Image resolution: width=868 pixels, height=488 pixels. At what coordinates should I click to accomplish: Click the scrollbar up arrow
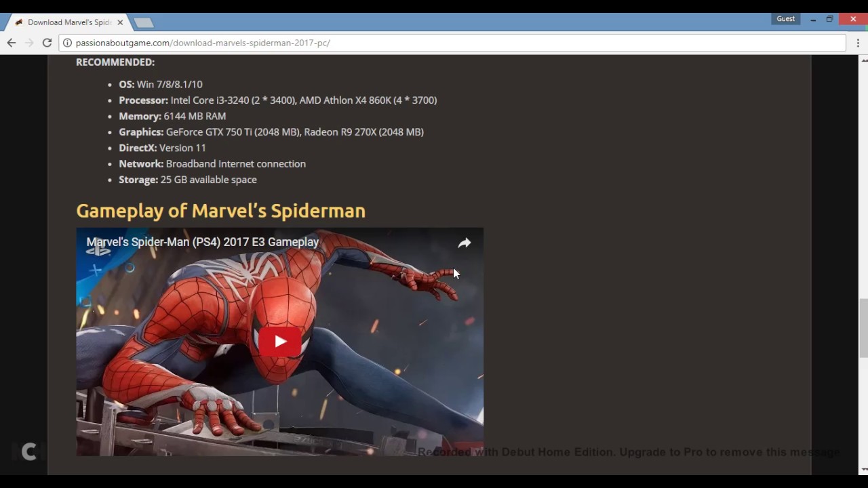coord(863,60)
